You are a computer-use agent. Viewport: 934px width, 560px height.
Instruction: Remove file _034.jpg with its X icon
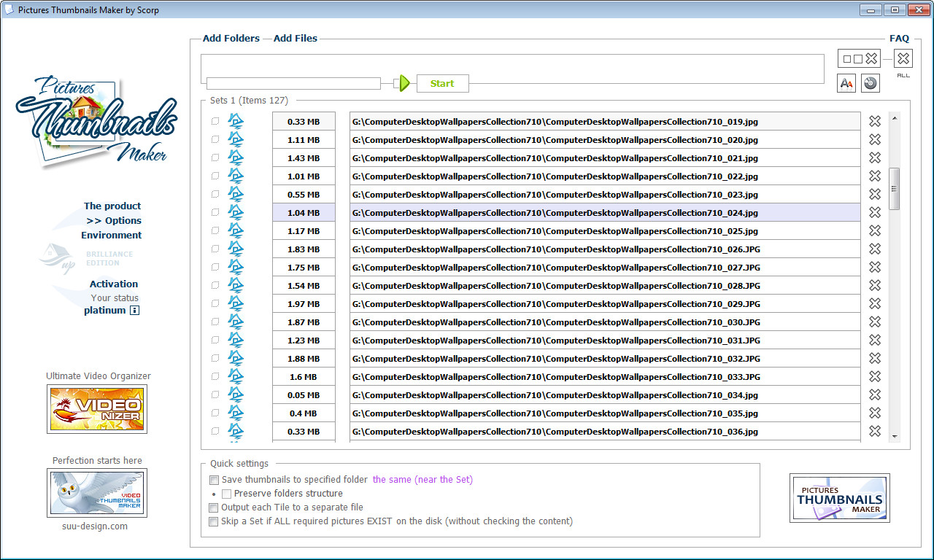(875, 394)
